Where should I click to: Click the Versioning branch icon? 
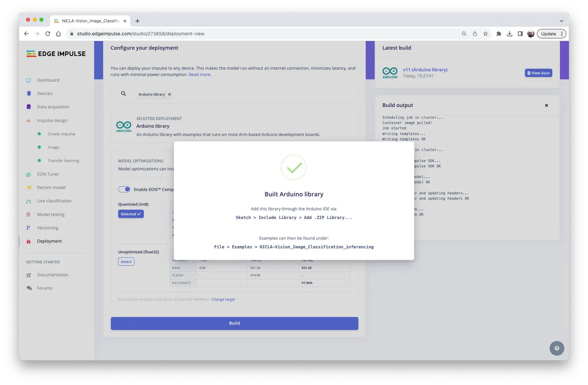pos(29,228)
